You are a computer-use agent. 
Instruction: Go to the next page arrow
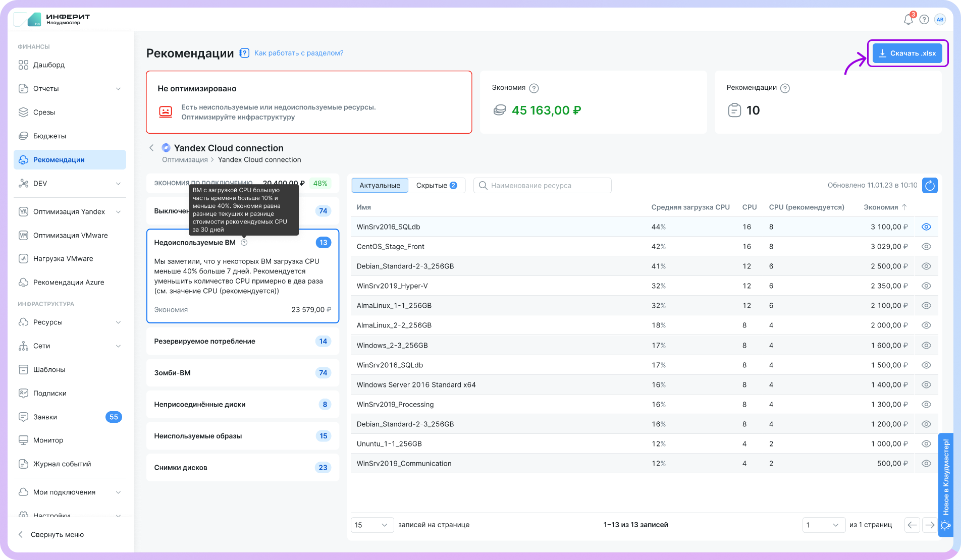click(930, 525)
